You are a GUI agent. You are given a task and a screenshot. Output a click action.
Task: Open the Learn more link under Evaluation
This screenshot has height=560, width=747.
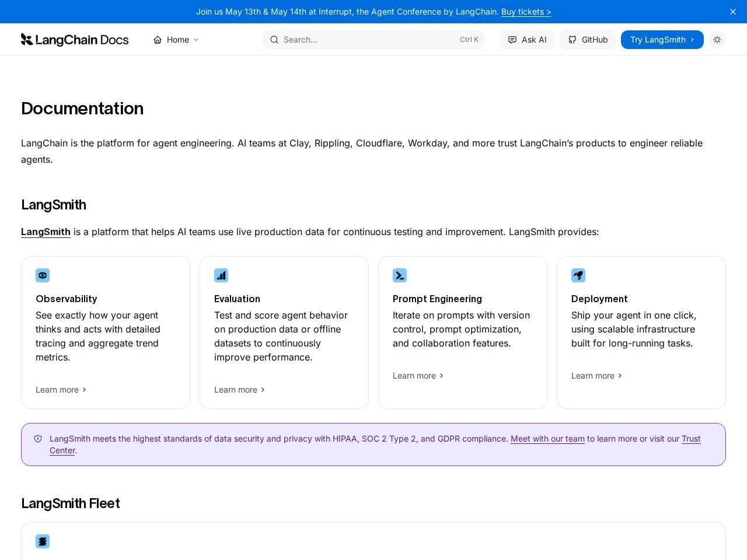(x=239, y=390)
